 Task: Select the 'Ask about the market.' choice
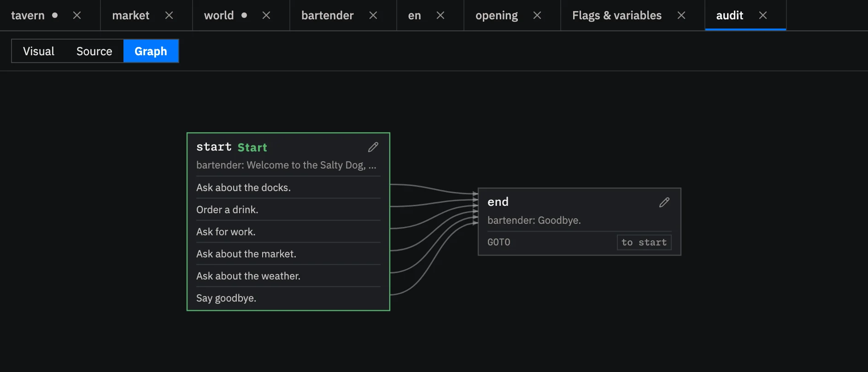tap(288, 254)
